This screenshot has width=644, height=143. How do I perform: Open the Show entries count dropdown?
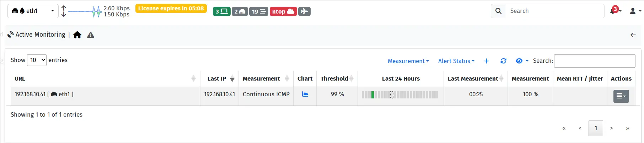[x=37, y=60]
